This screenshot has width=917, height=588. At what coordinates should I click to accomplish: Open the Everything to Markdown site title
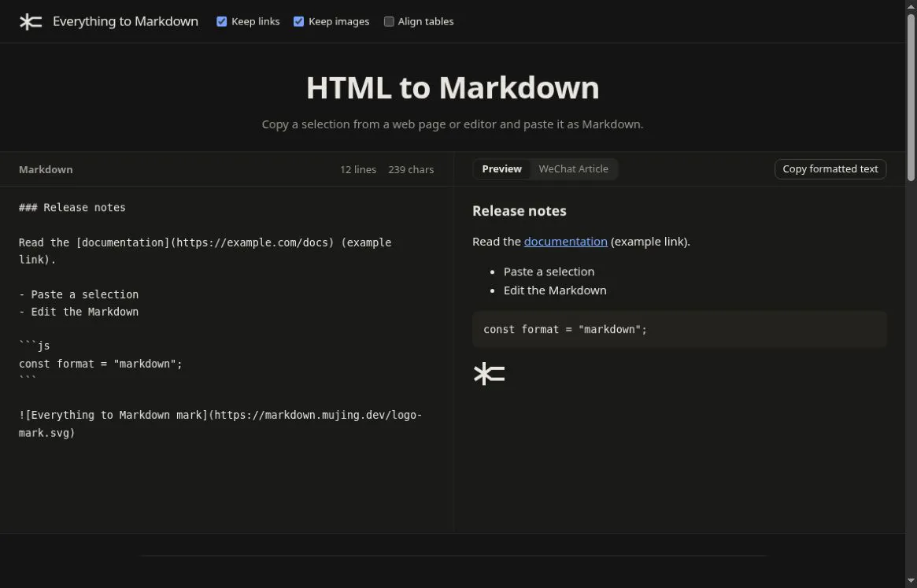[x=125, y=22]
